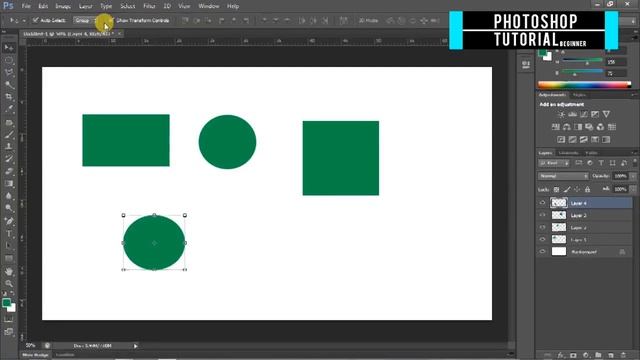640x360 pixels.
Task: Select the Clone Stamp tool
Action: 9,146
